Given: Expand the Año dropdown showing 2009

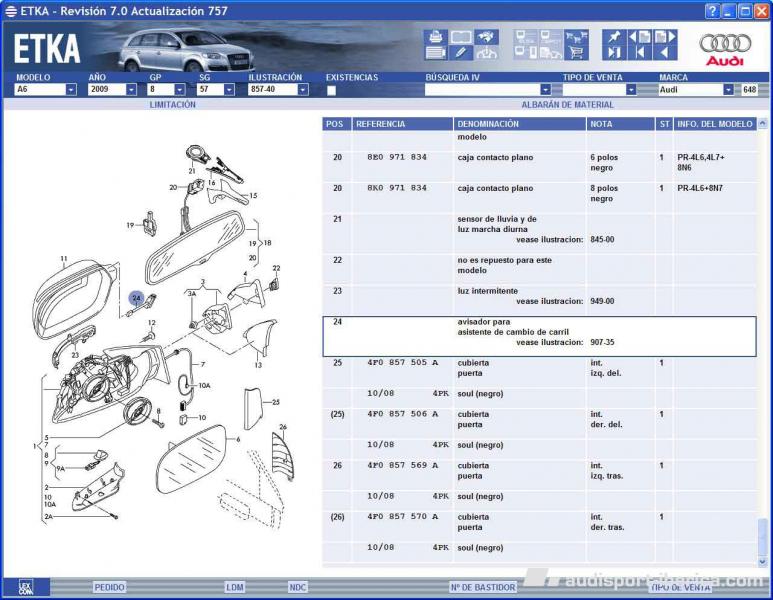Looking at the screenshot, I should pyautogui.click(x=131, y=90).
